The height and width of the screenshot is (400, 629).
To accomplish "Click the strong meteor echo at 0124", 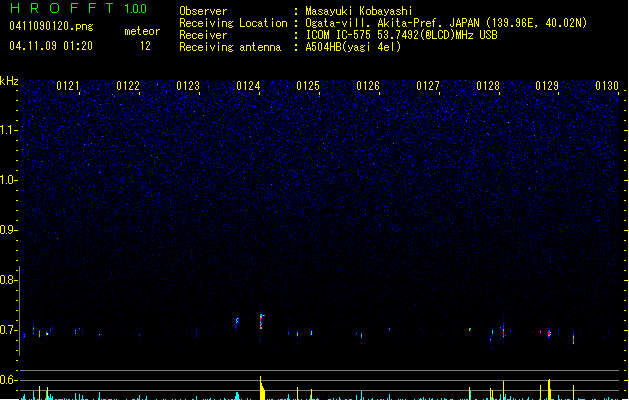I will [x=262, y=321].
